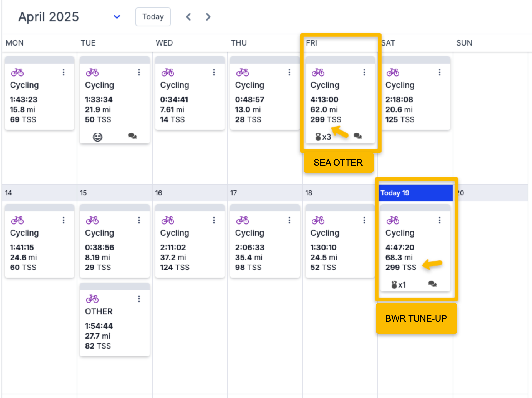Click smiley feel icon on 1:33:34 ride

(98, 137)
